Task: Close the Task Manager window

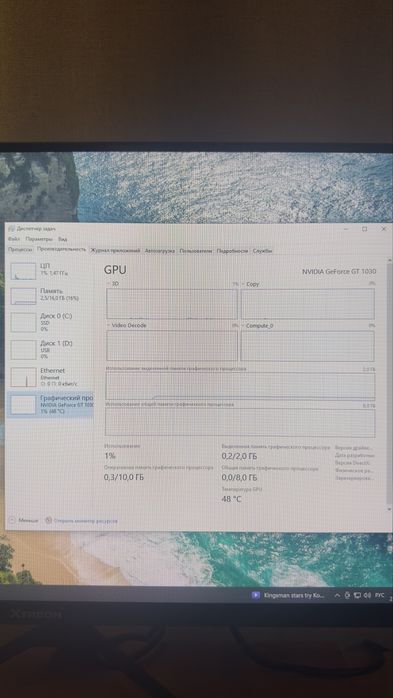Action: coord(384,229)
